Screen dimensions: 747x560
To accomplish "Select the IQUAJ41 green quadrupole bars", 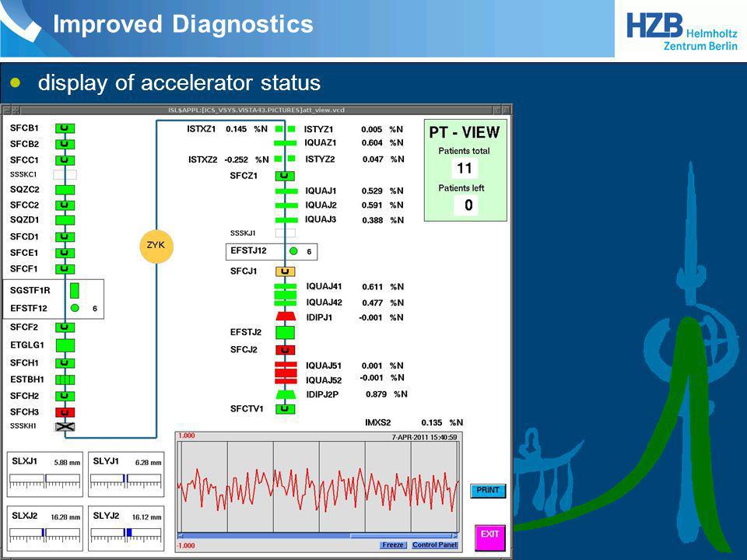I will point(286,287).
